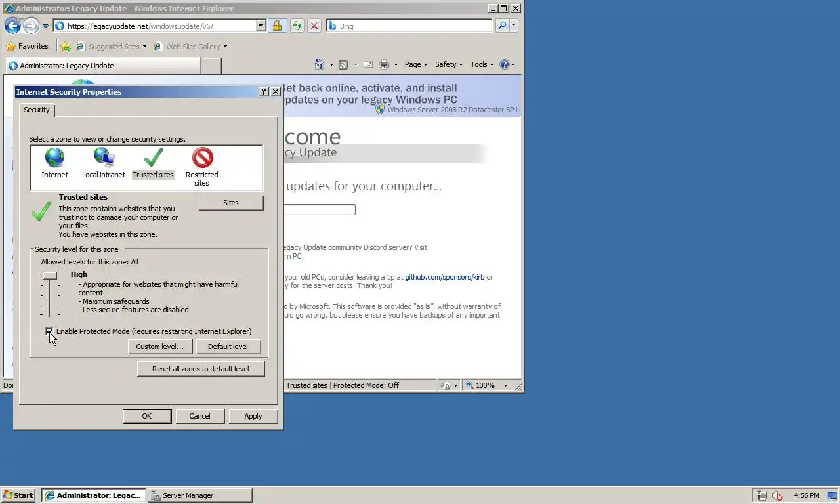The image size is (840, 504).
Task: Click the legacyupdate.net address bar
Action: [154, 26]
